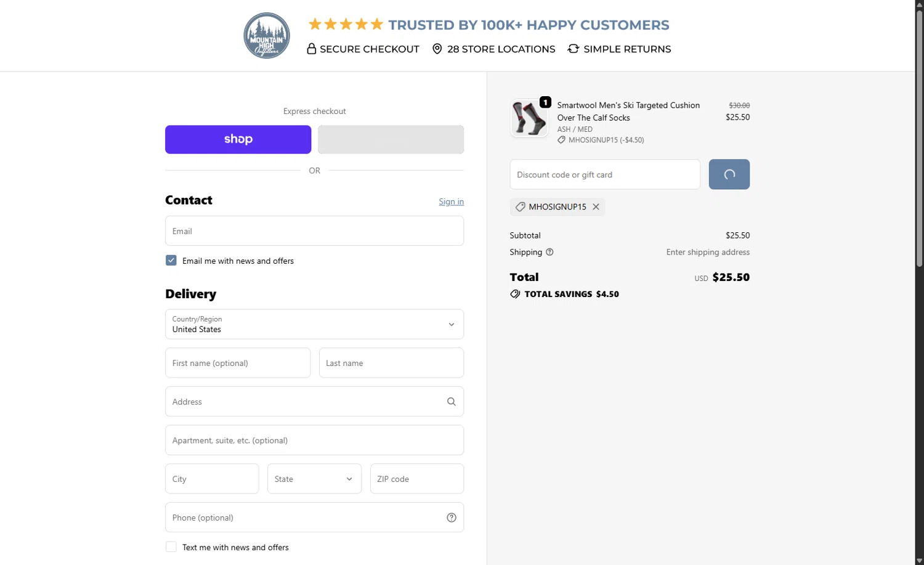Pay with the Shop express button

[238, 139]
